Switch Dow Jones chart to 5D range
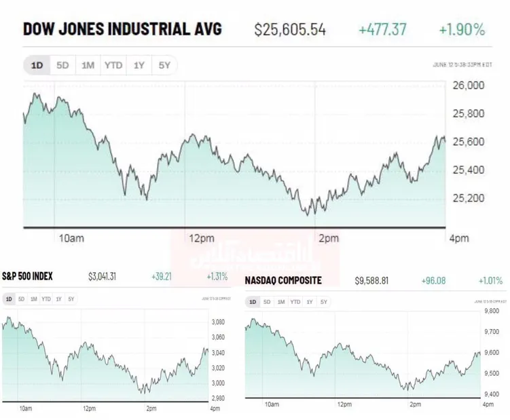This screenshot has height=420, width=510. point(62,65)
